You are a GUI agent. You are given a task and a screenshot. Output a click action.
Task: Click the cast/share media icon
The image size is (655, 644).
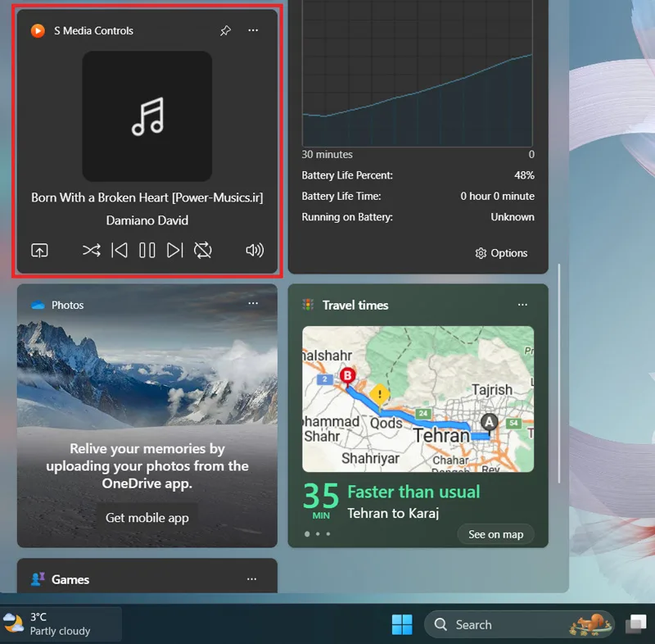(39, 251)
